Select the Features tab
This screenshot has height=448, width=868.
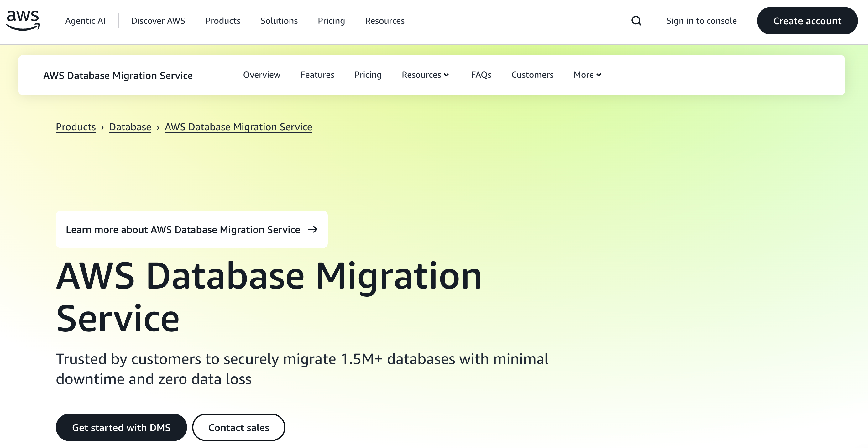[x=317, y=75]
